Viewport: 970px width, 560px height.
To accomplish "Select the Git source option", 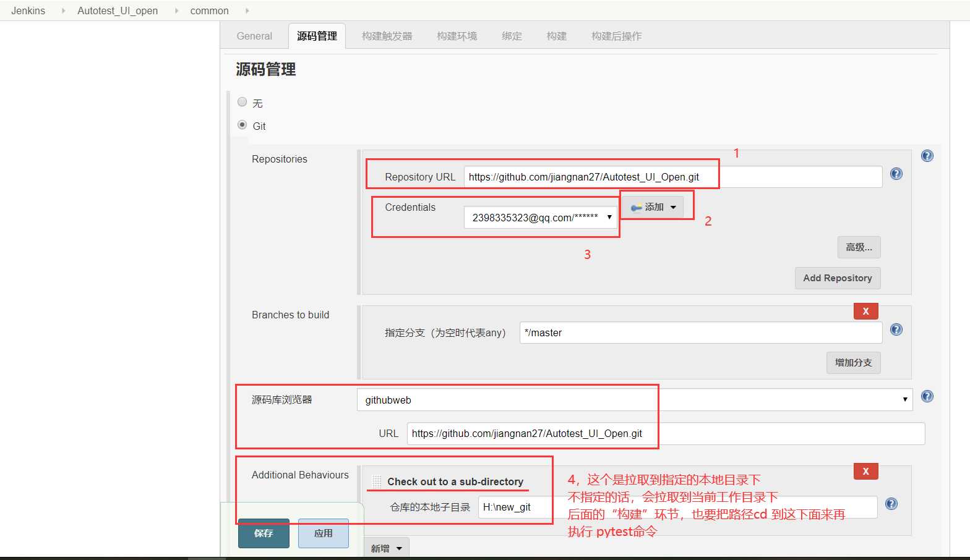I will point(242,125).
